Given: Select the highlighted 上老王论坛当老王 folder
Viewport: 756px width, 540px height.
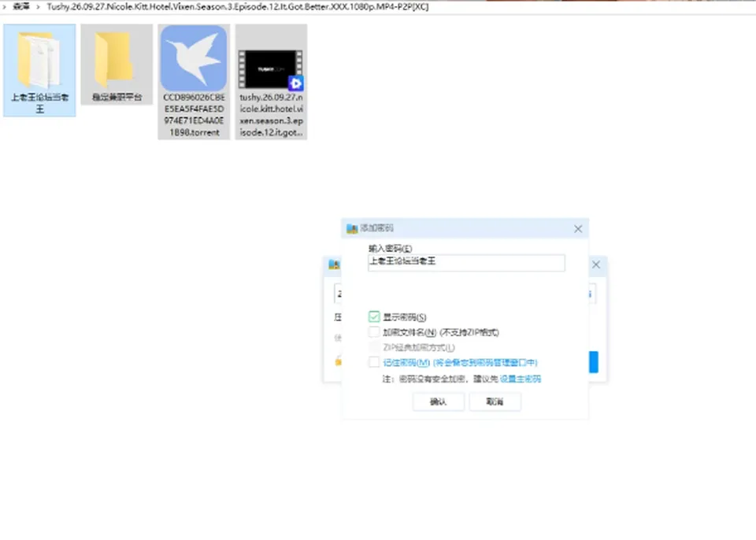Looking at the screenshot, I should tap(39, 70).
